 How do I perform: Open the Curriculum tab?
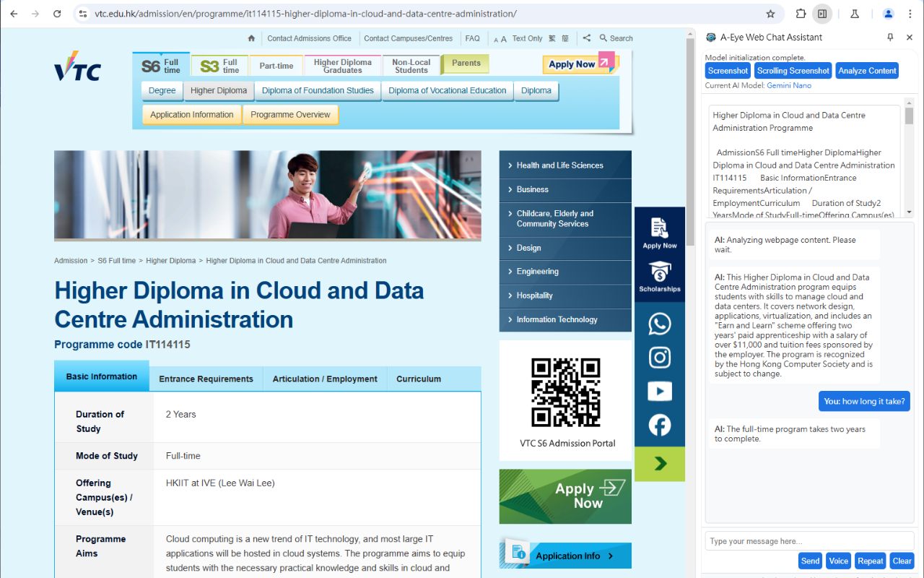coord(419,379)
